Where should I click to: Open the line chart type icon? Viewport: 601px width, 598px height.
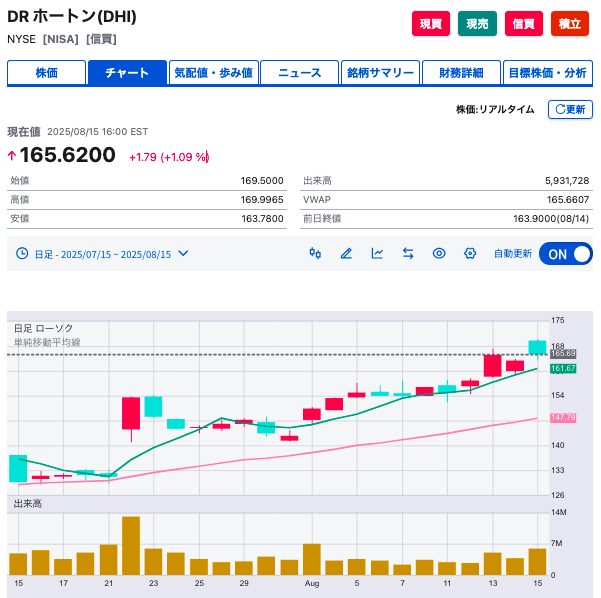coord(377,253)
